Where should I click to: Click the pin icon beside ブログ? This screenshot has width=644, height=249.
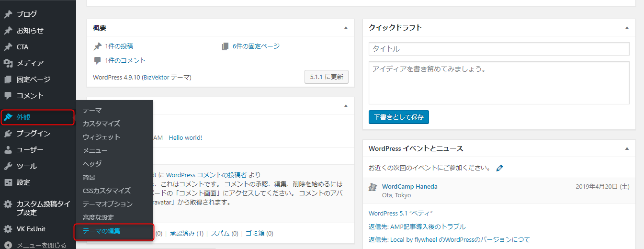(8, 14)
